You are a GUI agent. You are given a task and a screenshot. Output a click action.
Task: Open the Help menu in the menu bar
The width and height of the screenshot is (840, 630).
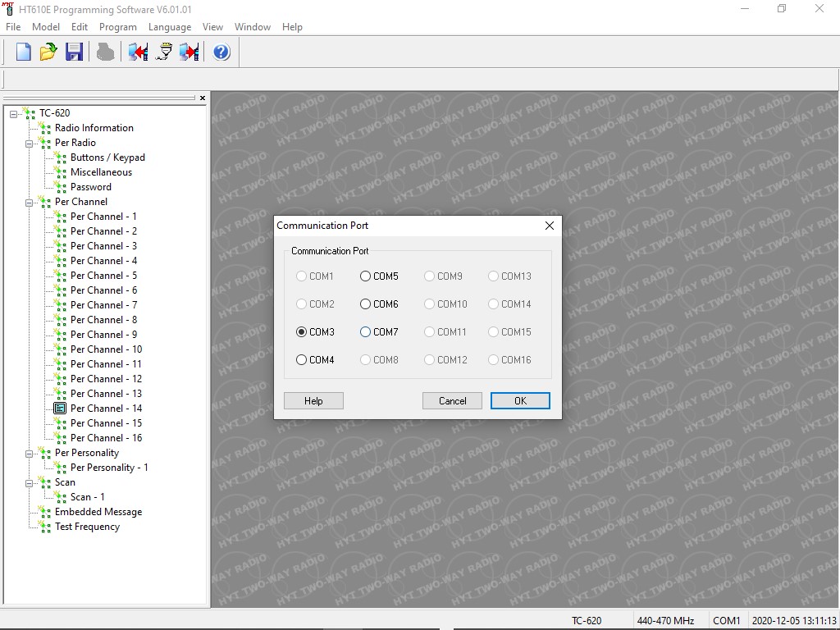coord(293,27)
